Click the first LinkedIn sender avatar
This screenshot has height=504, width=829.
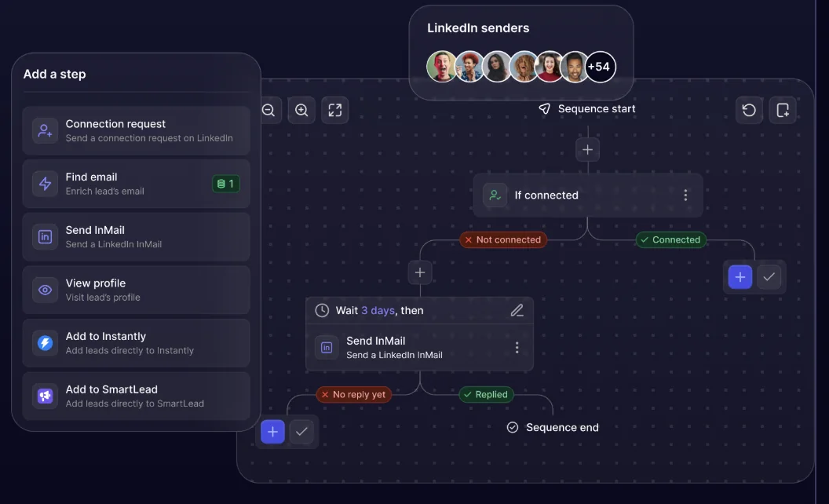[x=441, y=67]
